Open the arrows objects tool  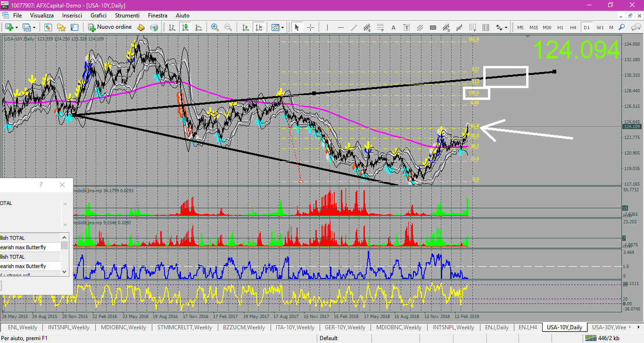pyautogui.click(x=499, y=27)
